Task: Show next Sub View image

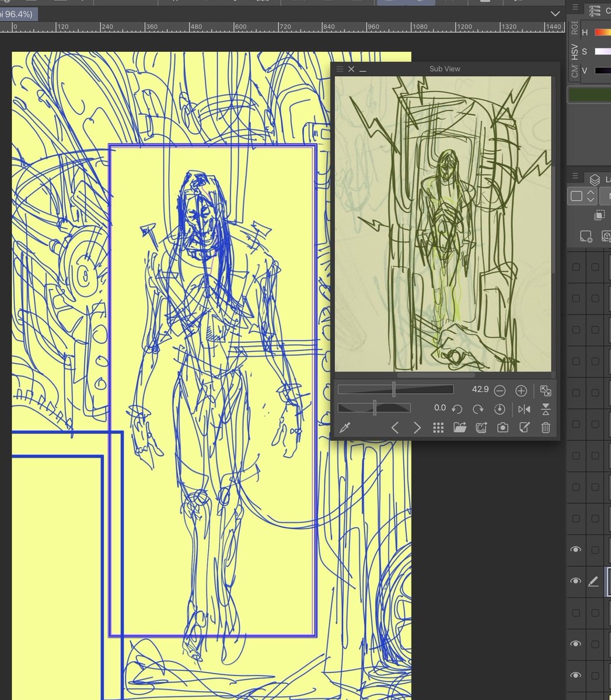Action: (x=417, y=428)
